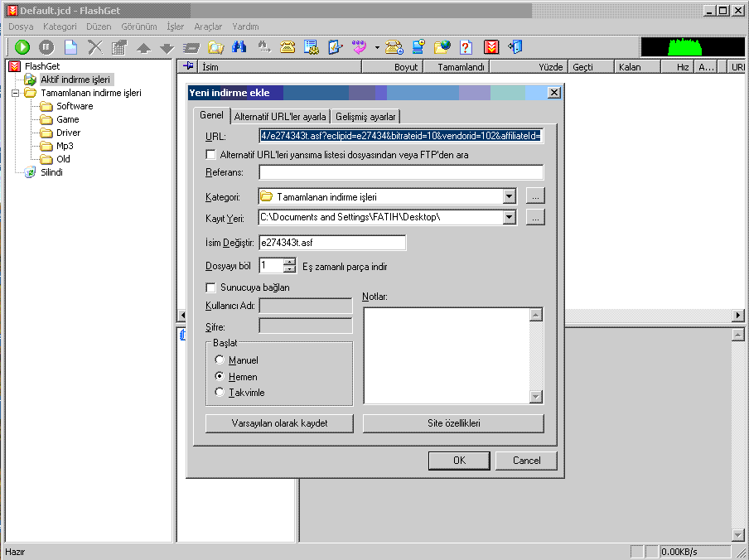
Task: Click the İsim Değiştir filename field
Action: [x=332, y=243]
